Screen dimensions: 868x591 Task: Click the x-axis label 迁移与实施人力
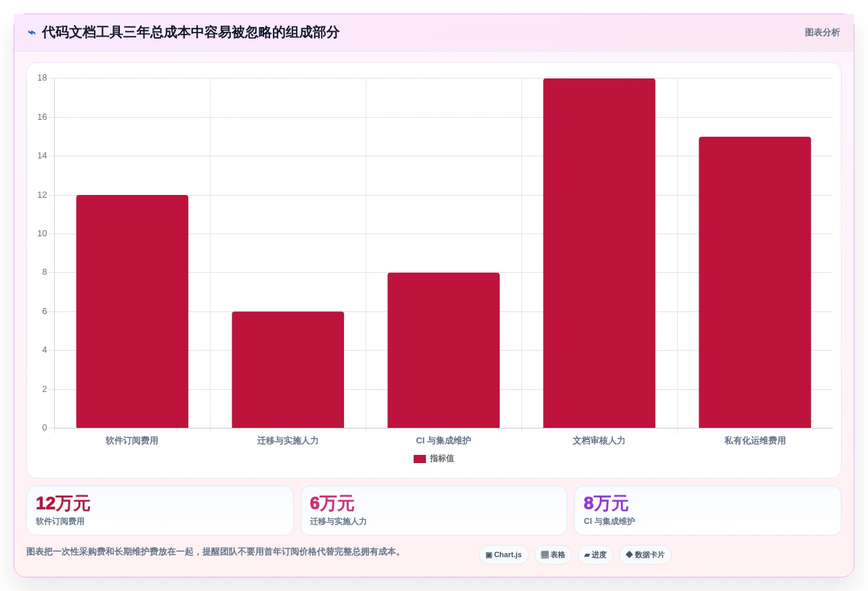tap(288, 441)
